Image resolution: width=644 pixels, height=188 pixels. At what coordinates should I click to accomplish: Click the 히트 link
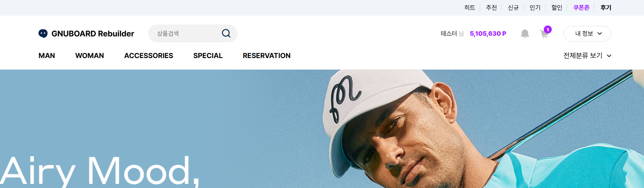(x=470, y=8)
